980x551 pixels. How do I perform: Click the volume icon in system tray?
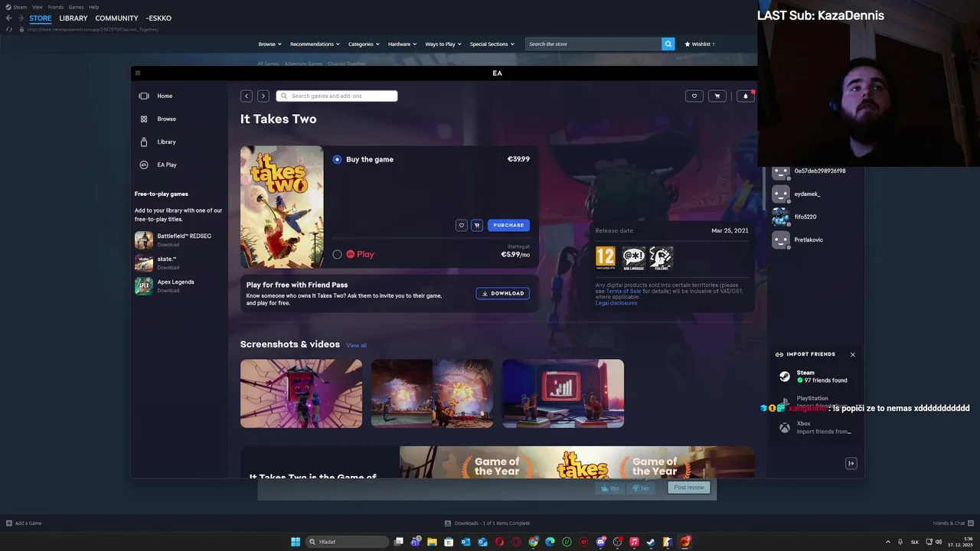tap(939, 542)
